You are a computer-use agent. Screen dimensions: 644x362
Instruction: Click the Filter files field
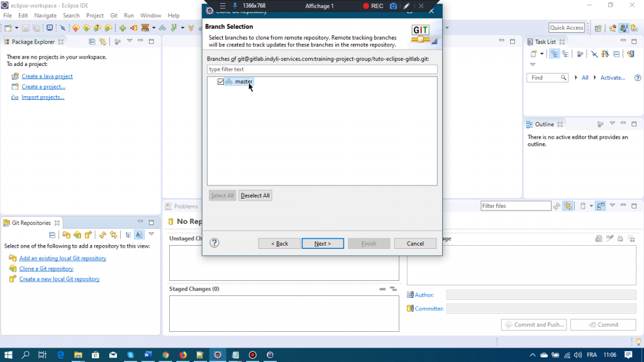pos(516,206)
